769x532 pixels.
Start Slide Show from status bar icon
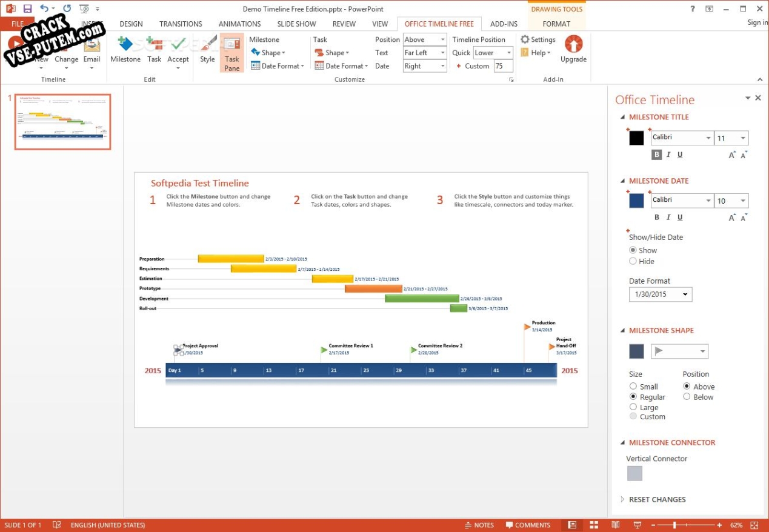638,525
